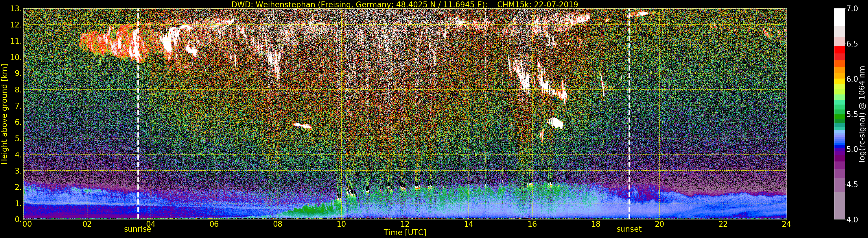Select the '10.' height axis tick
The image size is (868, 238).
(x=16, y=57)
